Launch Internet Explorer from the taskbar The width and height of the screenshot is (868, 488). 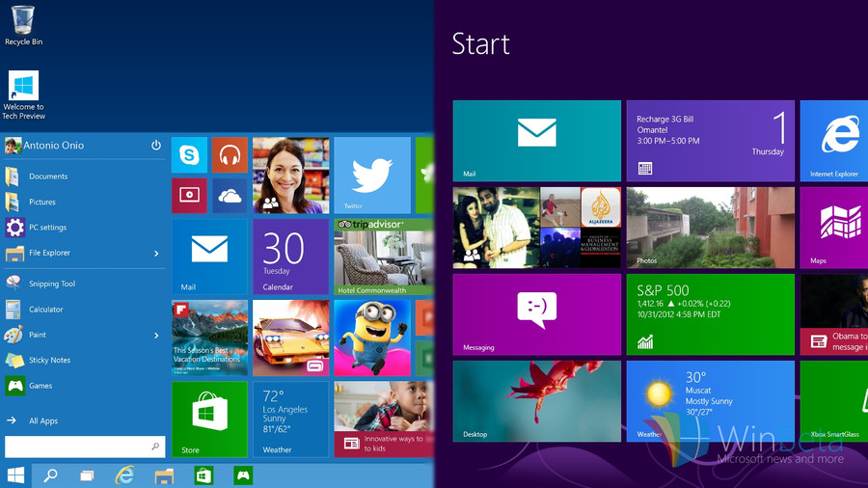pyautogui.click(x=125, y=475)
